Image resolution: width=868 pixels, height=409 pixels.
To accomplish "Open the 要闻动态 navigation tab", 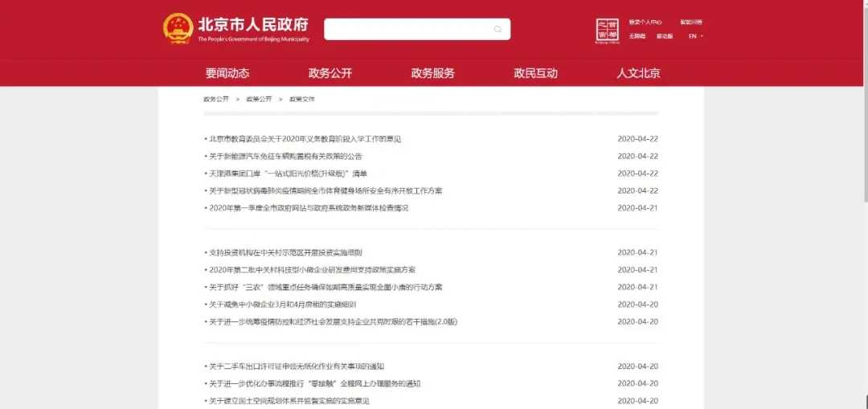I will [x=227, y=73].
